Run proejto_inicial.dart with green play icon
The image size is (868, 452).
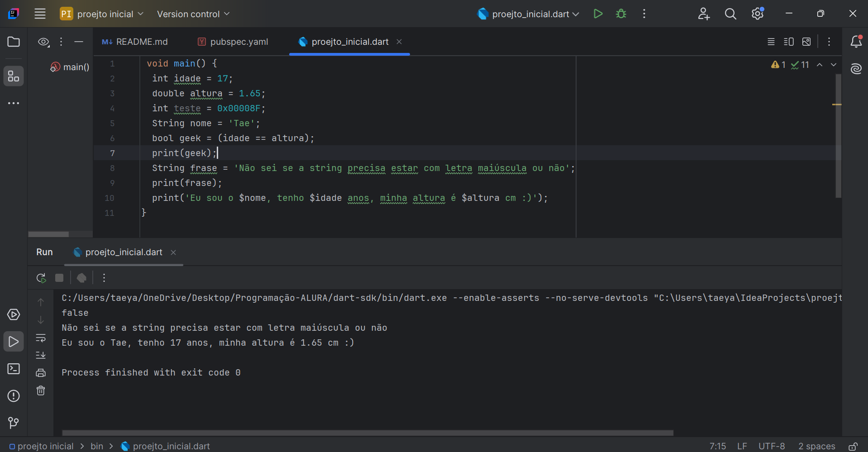(x=598, y=14)
